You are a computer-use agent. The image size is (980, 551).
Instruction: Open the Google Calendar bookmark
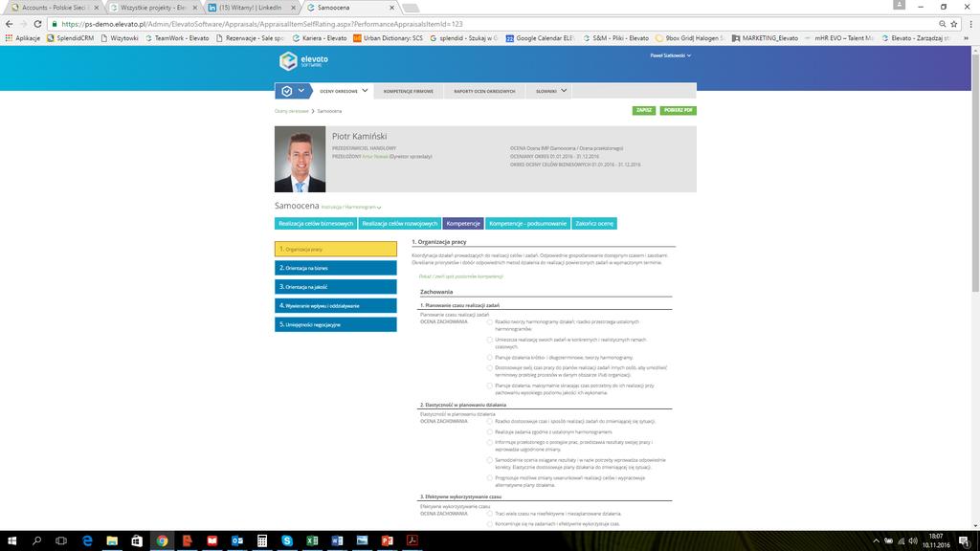(x=540, y=38)
